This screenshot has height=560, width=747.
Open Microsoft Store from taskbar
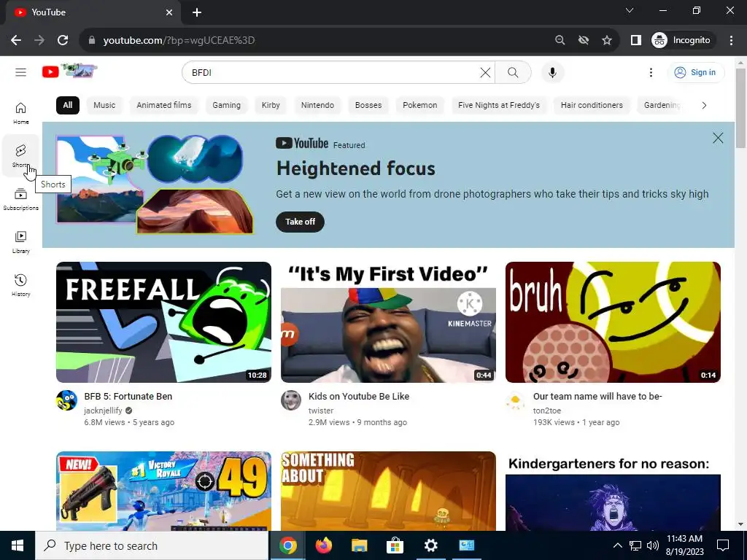395,545
